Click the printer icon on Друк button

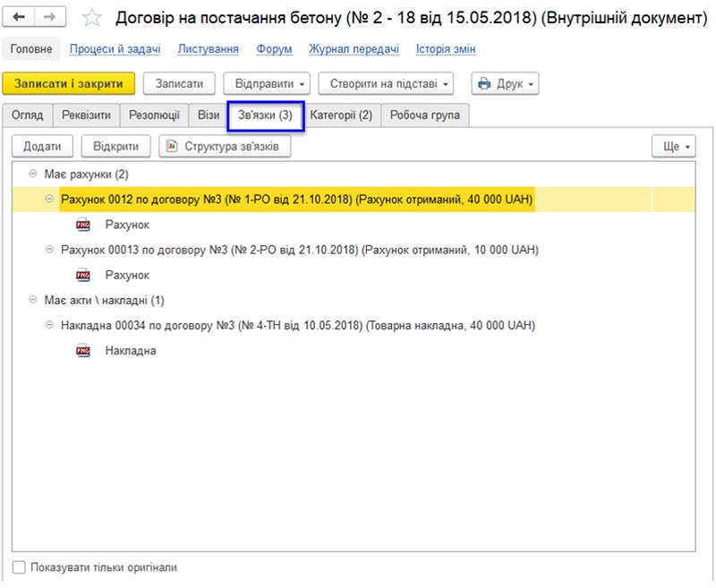point(484,83)
